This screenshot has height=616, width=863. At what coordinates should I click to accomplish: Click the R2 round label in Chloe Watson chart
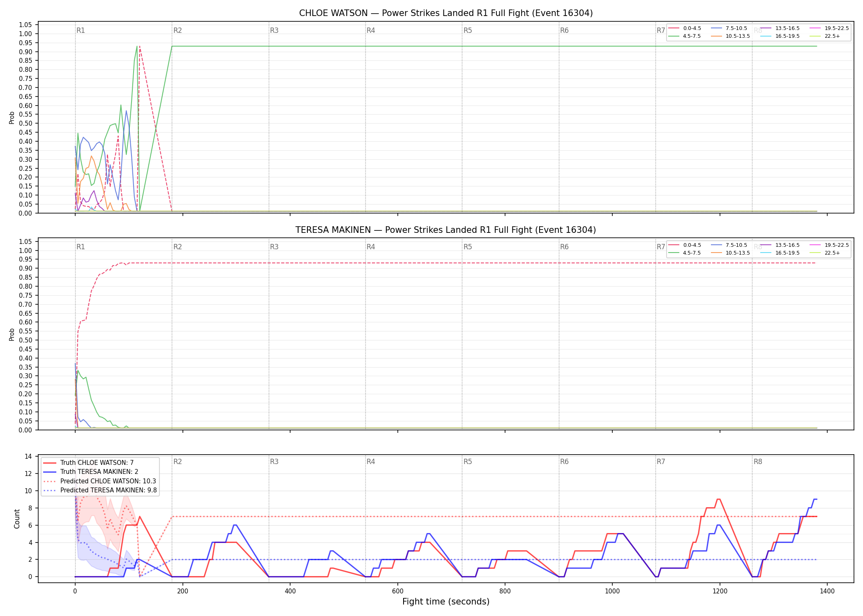(x=178, y=30)
